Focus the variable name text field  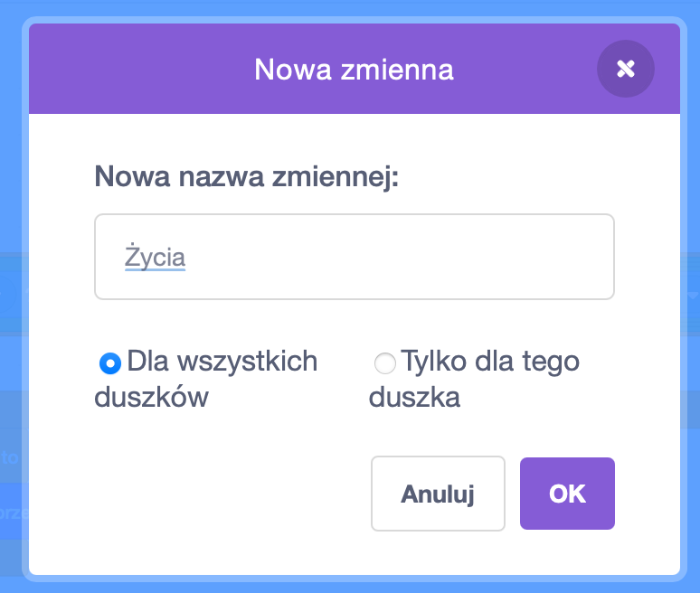click(x=355, y=257)
